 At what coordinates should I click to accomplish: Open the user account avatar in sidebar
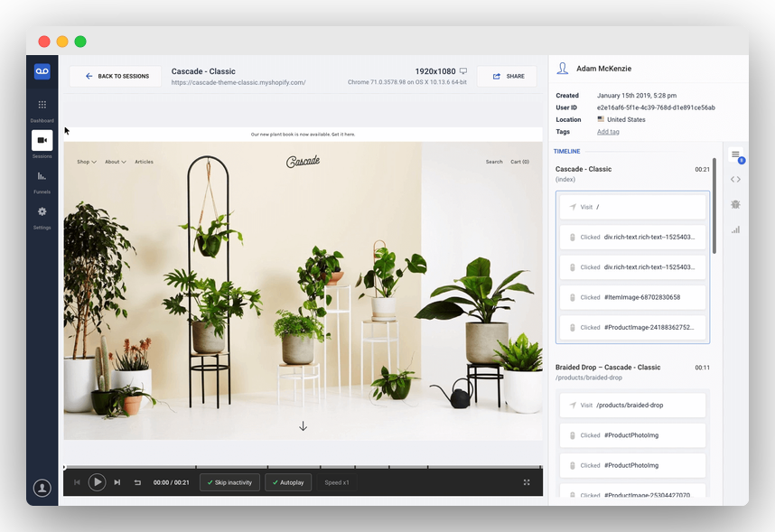pyautogui.click(x=42, y=489)
